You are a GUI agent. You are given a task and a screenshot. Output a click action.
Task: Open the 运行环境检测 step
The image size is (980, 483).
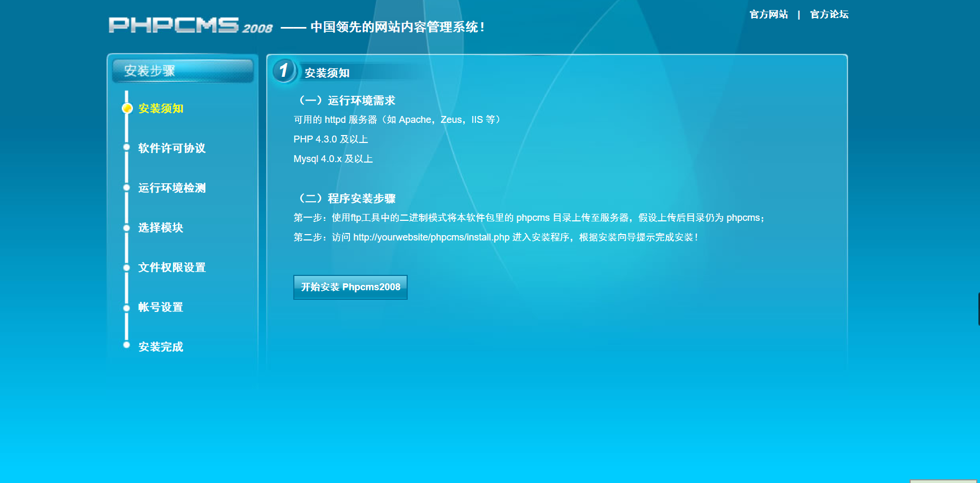pyautogui.click(x=172, y=187)
